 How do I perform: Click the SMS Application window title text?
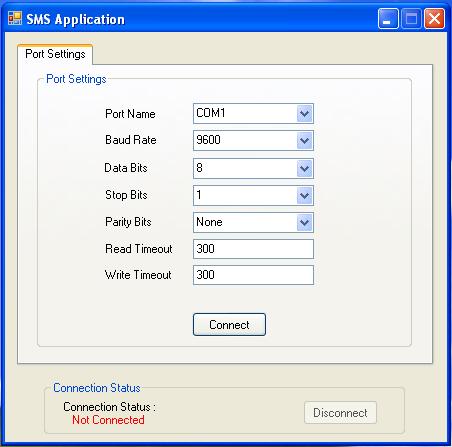pyautogui.click(x=75, y=19)
